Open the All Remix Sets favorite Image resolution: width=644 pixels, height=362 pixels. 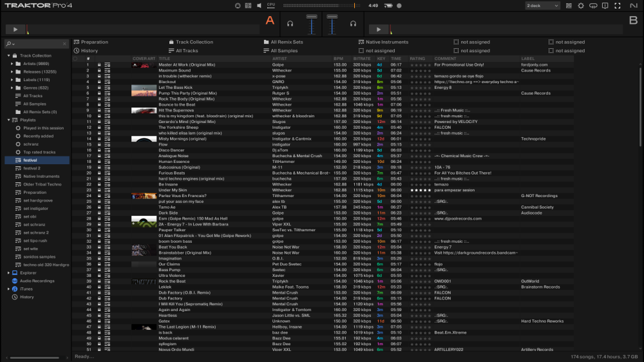coord(283,42)
